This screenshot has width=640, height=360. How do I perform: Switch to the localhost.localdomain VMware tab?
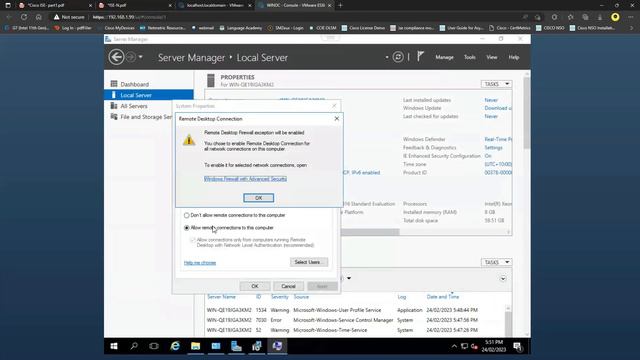tap(215, 5)
